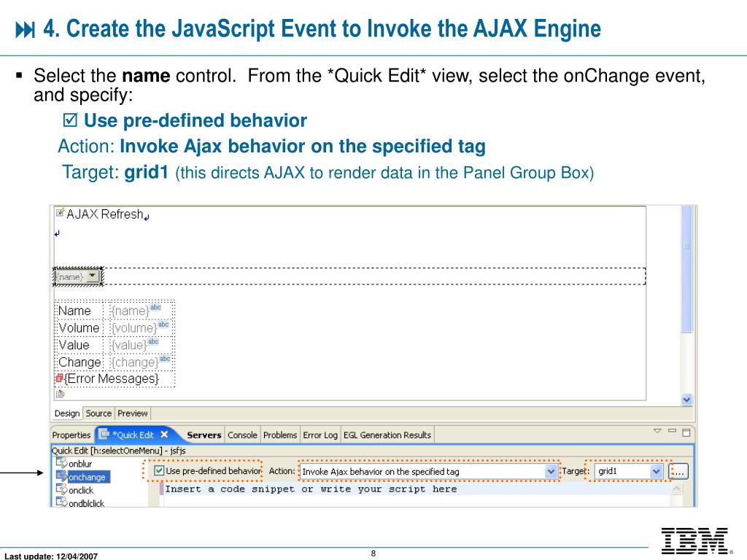747x560 pixels.
Task: Open the Source tab
Action: point(98,413)
